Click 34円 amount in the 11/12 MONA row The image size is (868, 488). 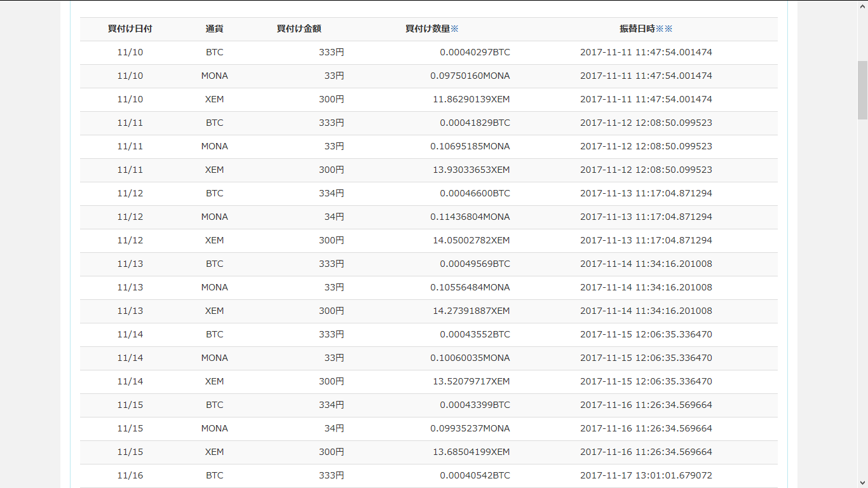pyautogui.click(x=334, y=217)
